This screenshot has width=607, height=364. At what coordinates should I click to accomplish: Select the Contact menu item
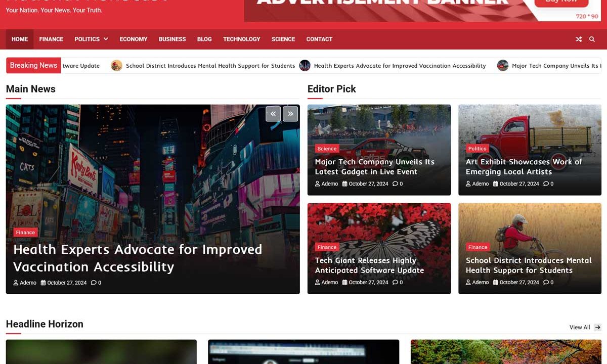(319, 39)
